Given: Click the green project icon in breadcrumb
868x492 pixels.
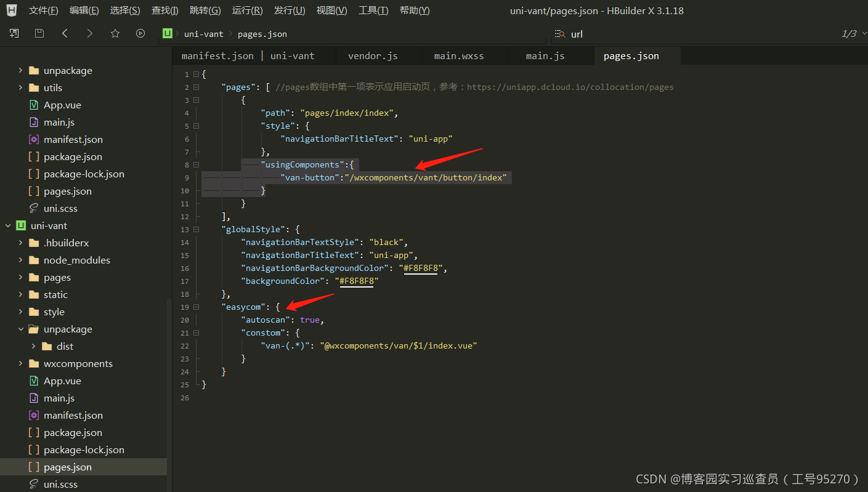Looking at the screenshot, I should [x=168, y=34].
